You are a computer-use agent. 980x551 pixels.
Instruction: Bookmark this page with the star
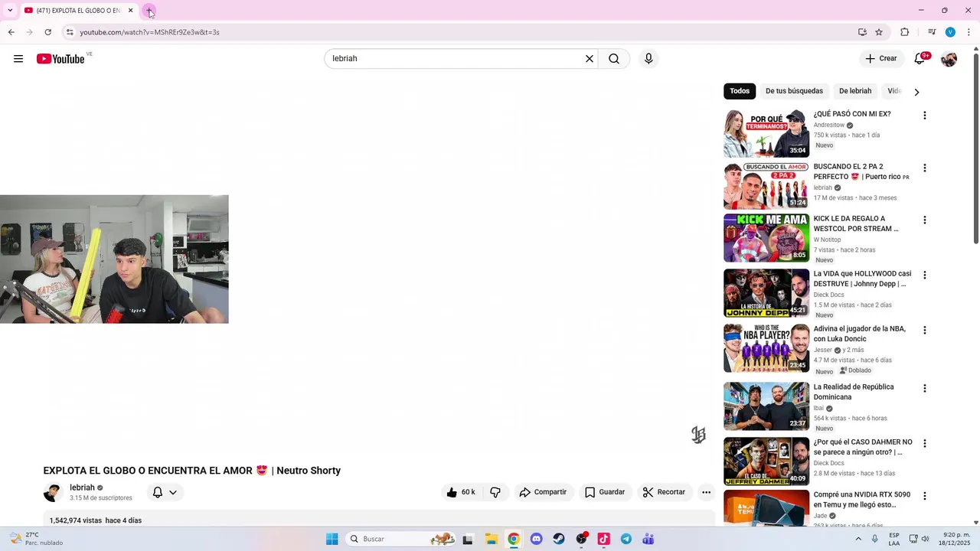879,32
